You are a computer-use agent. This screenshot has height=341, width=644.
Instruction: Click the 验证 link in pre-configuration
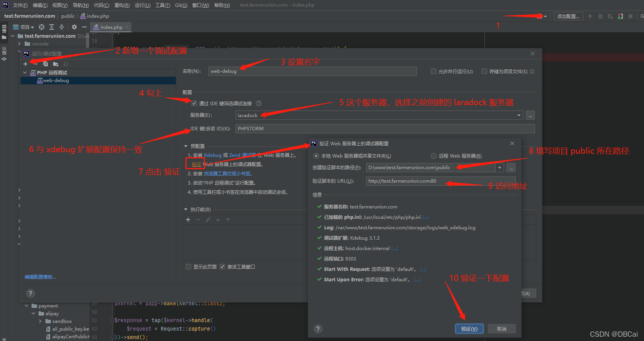pos(197,164)
